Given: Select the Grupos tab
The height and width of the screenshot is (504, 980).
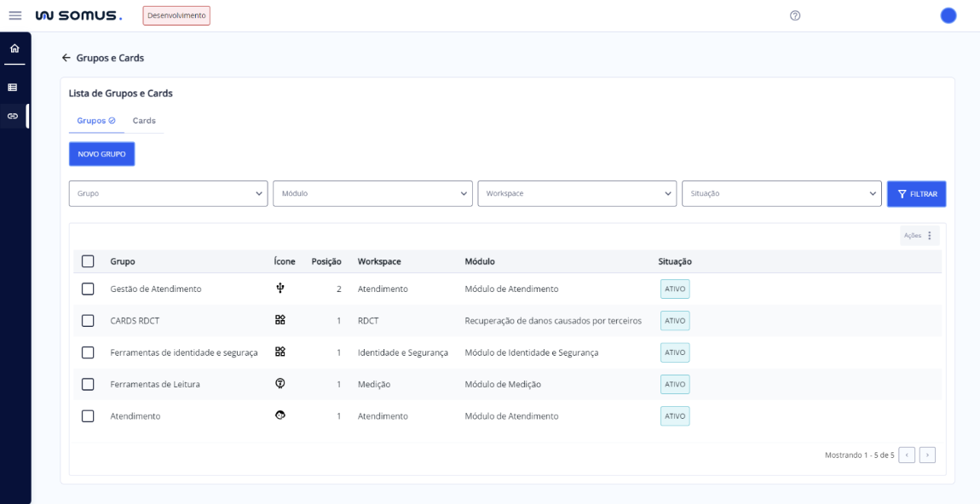Looking at the screenshot, I should pyautogui.click(x=95, y=121).
